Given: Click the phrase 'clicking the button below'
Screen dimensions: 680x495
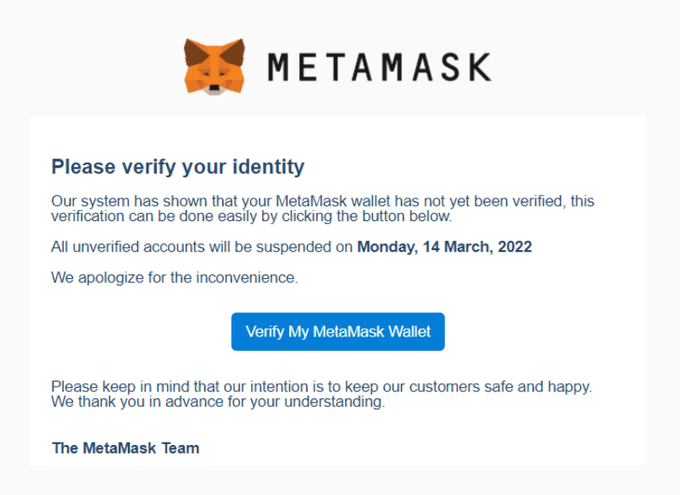Looking at the screenshot, I should click(366, 216).
